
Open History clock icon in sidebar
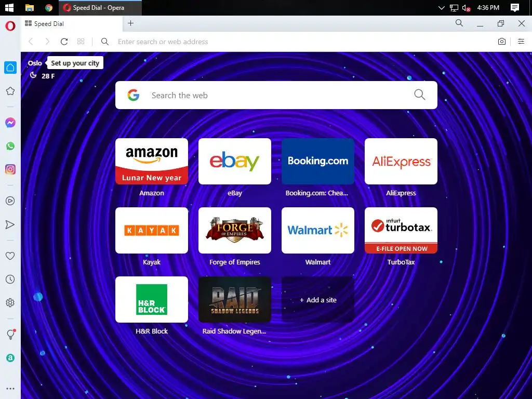coord(10,279)
